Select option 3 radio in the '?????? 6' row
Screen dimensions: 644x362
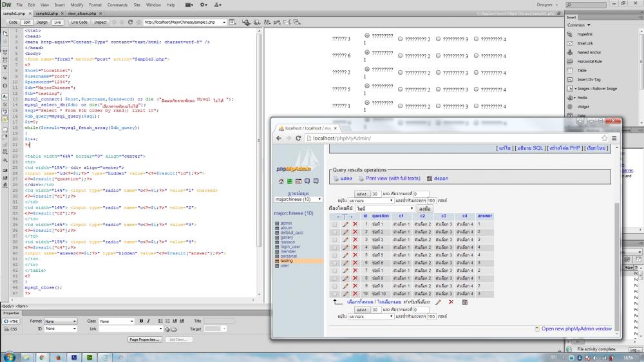point(438,55)
